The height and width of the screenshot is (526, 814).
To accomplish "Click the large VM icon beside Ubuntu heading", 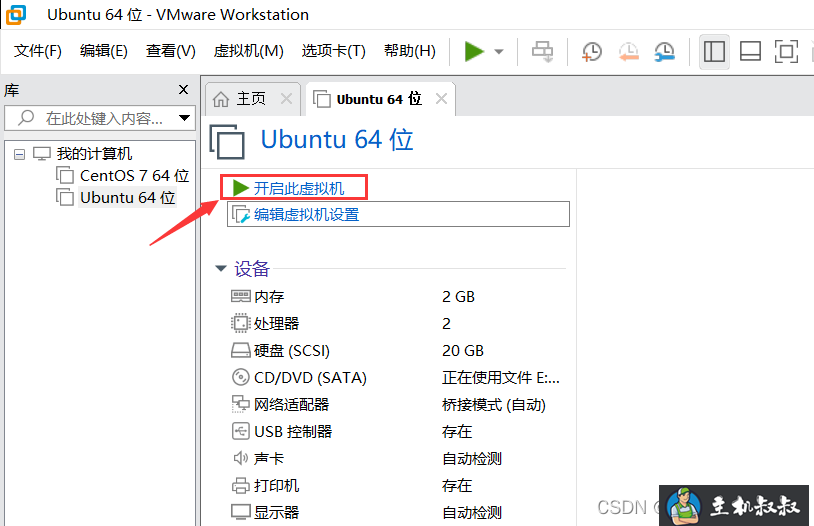I will pyautogui.click(x=227, y=141).
